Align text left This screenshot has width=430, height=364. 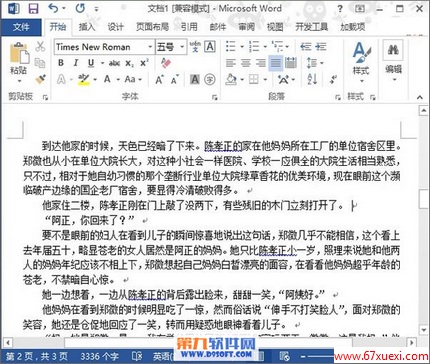click(x=231, y=63)
